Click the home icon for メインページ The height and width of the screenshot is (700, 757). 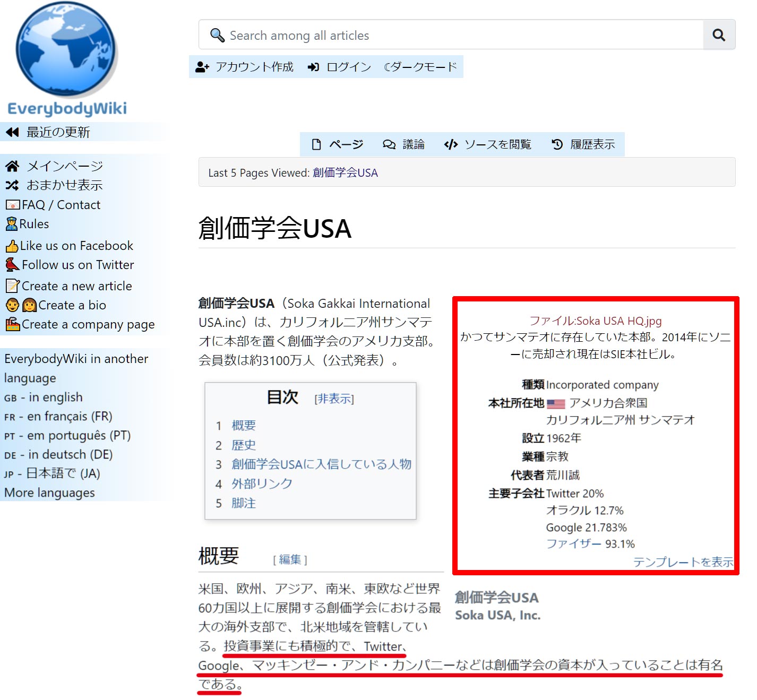(x=12, y=166)
